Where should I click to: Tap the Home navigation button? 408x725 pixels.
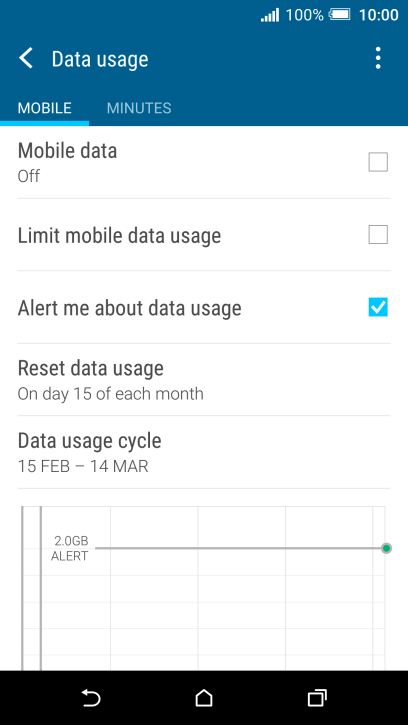click(x=204, y=698)
